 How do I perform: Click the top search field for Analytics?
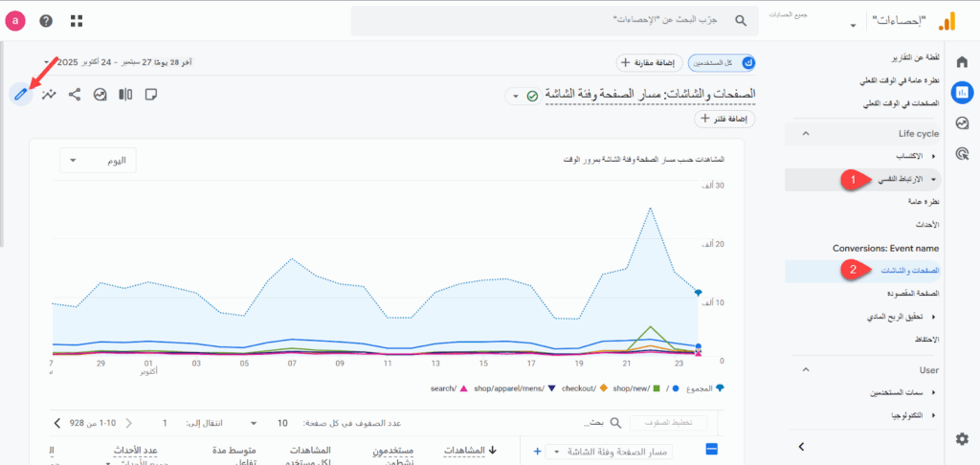click(x=553, y=20)
